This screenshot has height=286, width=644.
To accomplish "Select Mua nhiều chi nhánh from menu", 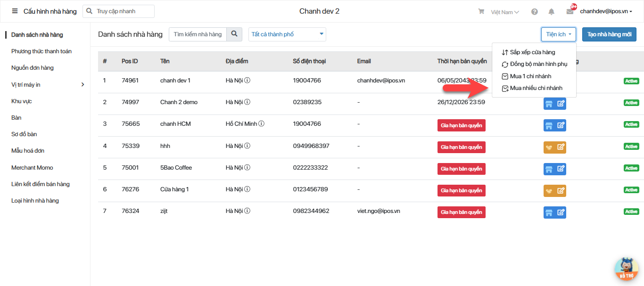I will (536, 88).
